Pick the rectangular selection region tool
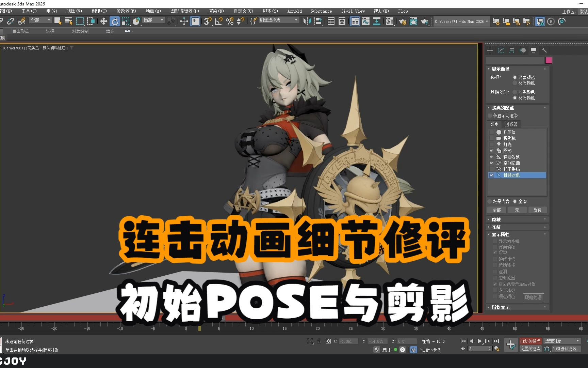 point(80,21)
